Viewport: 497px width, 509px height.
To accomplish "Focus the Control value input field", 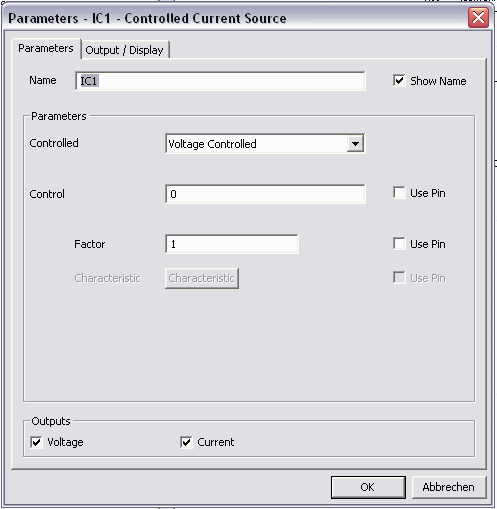I will point(265,194).
